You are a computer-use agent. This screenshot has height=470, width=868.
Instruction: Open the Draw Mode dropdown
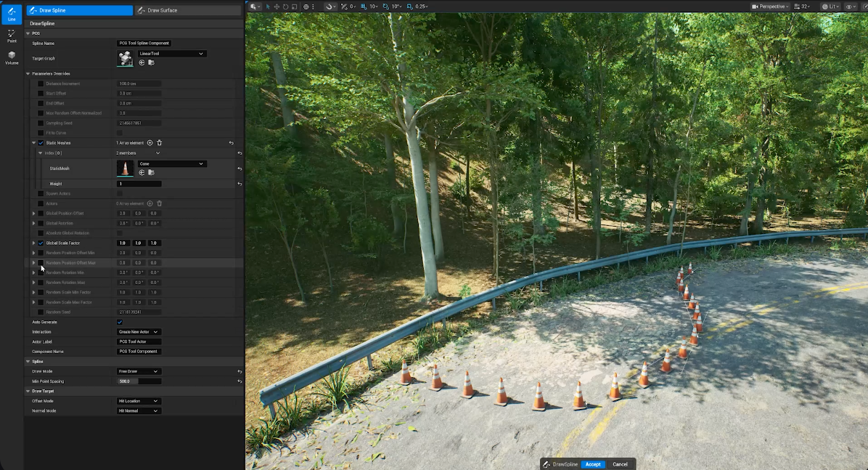tap(139, 371)
